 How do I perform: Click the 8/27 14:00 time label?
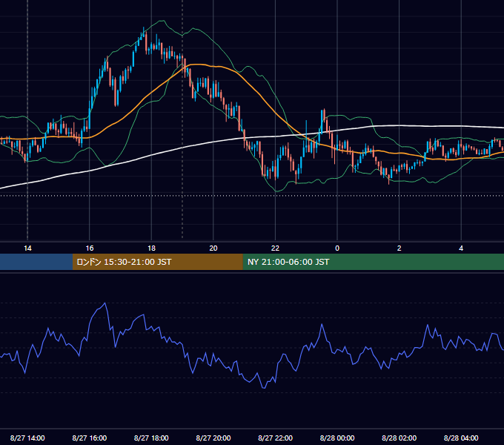coord(27,438)
